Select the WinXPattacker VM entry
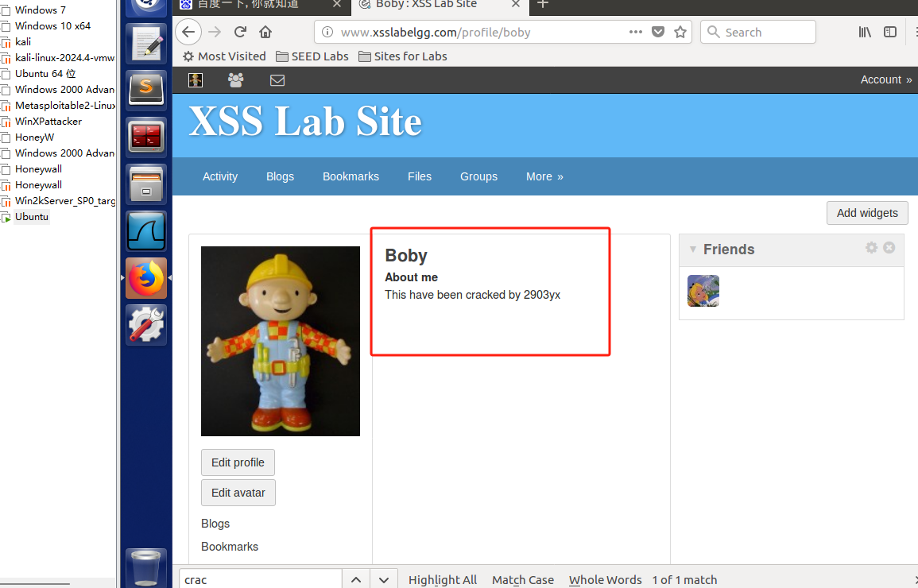The image size is (918, 588). point(48,121)
